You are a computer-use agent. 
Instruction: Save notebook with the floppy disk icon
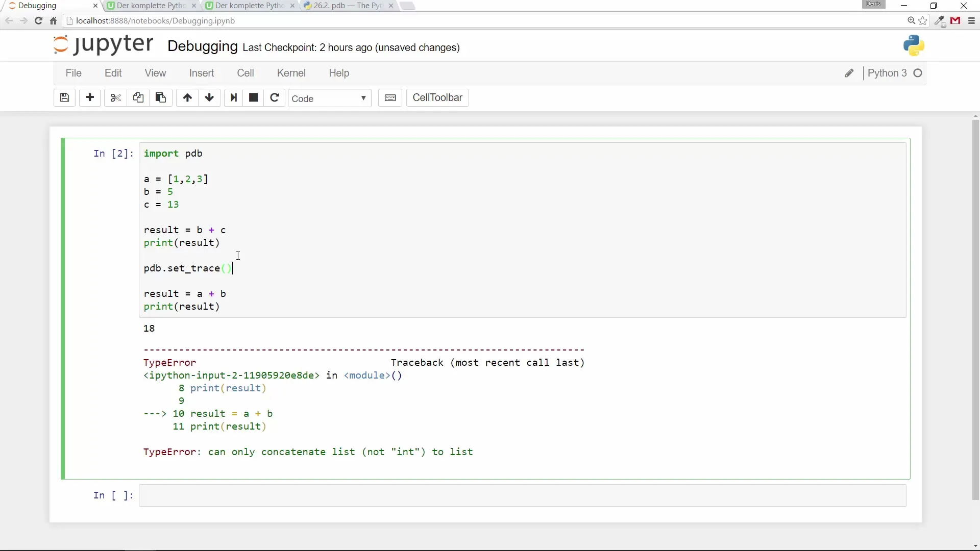64,97
